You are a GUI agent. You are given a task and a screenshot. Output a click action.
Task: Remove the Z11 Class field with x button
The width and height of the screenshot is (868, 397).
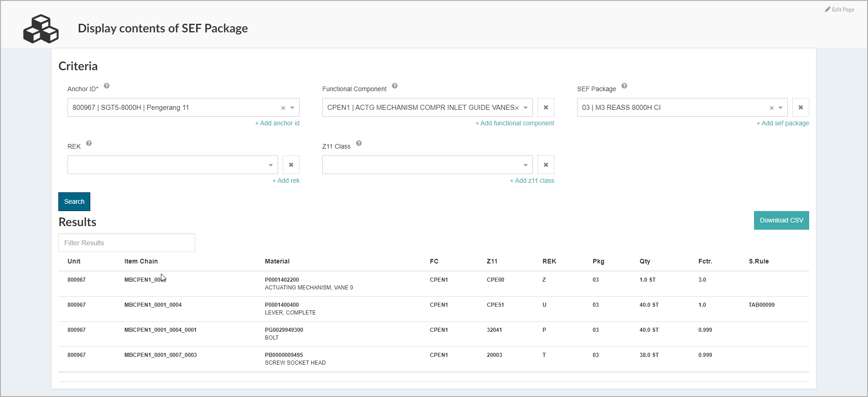click(546, 165)
